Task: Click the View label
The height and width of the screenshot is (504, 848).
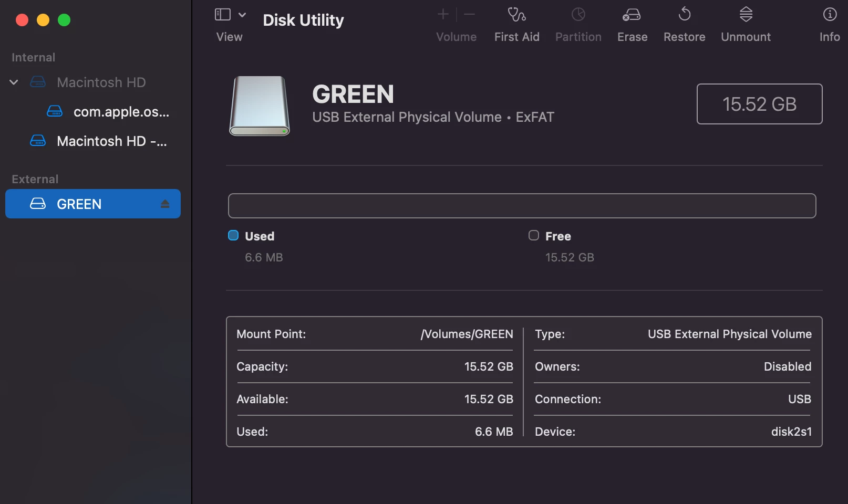Action: pyautogui.click(x=230, y=37)
